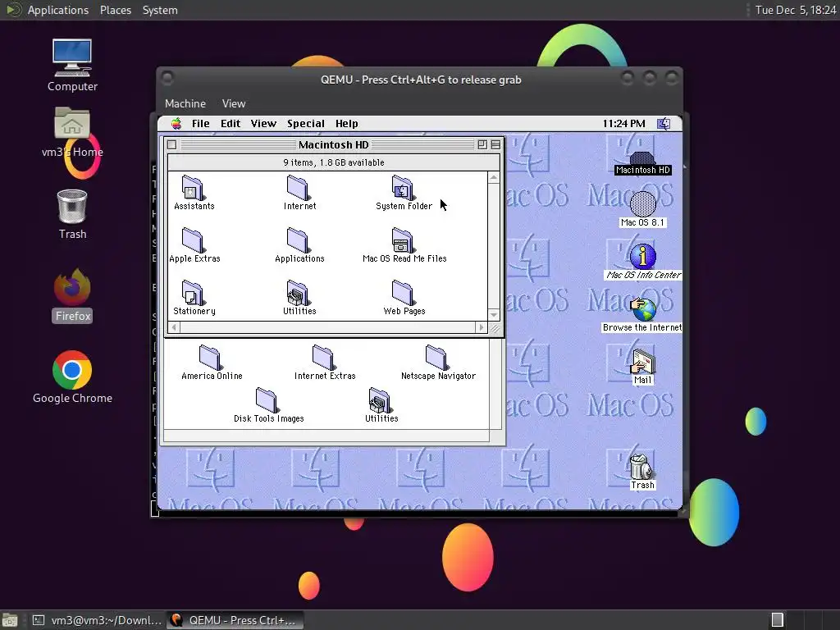Click the Macintosh HD window zoom box
840x630 pixels.
click(482, 144)
